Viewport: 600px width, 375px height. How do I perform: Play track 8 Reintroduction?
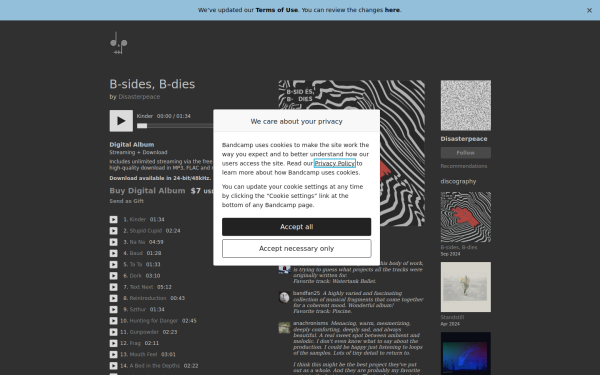[x=113, y=298]
